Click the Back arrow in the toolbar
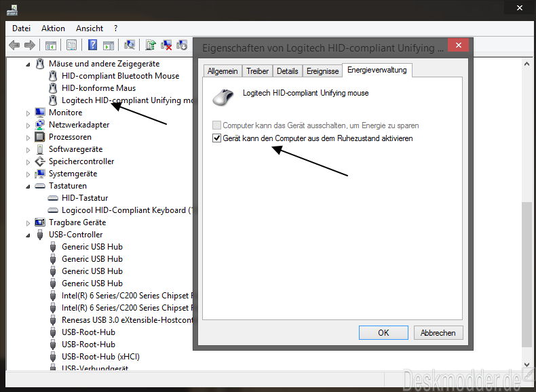The height and width of the screenshot is (392, 536). pyautogui.click(x=14, y=45)
